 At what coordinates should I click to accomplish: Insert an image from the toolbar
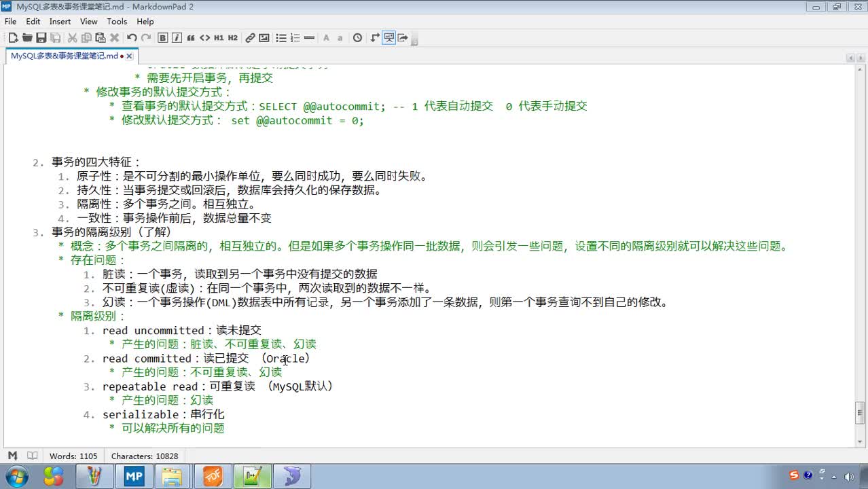264,38
